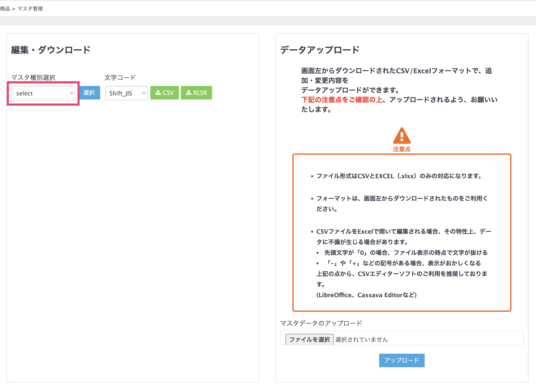Click the (LibreOffice、Cassava Editorなど) text
The height and width of the screenshot is (392, 536).
[366, 295]
